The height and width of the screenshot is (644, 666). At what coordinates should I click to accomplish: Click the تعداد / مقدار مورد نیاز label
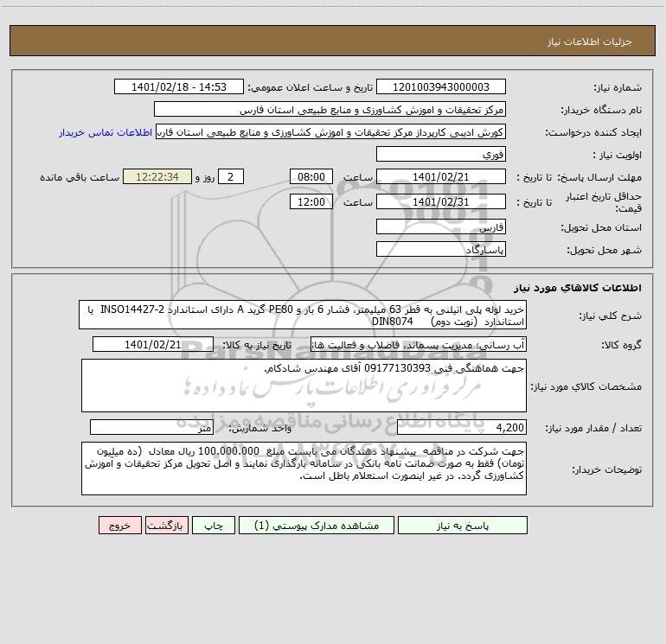[593, 429]
